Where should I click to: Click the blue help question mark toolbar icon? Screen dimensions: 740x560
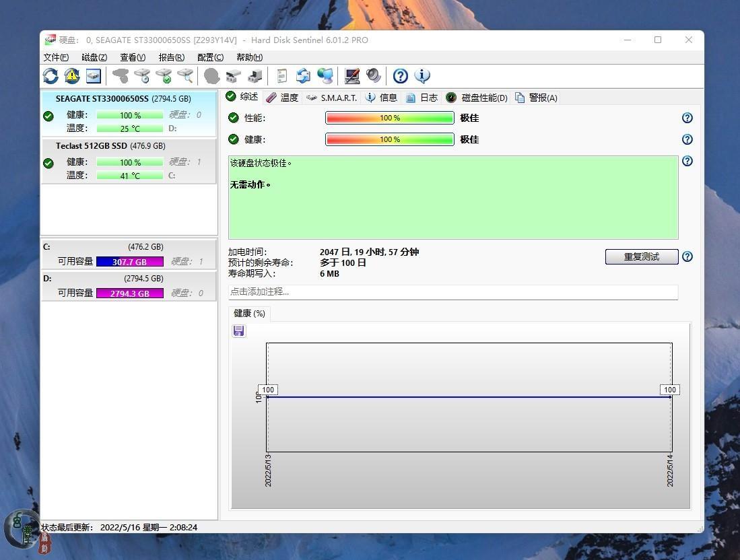401,76
